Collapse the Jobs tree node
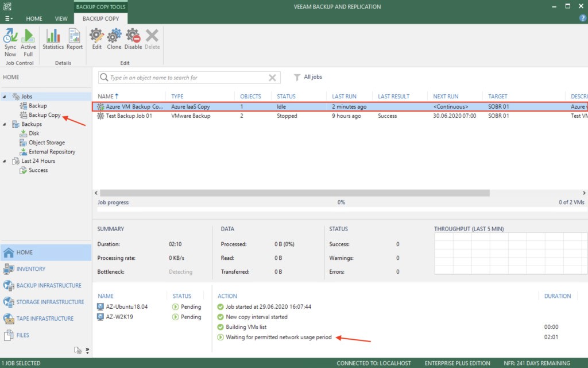Viewport: 588px width, 368px height. tap(5, 97)
